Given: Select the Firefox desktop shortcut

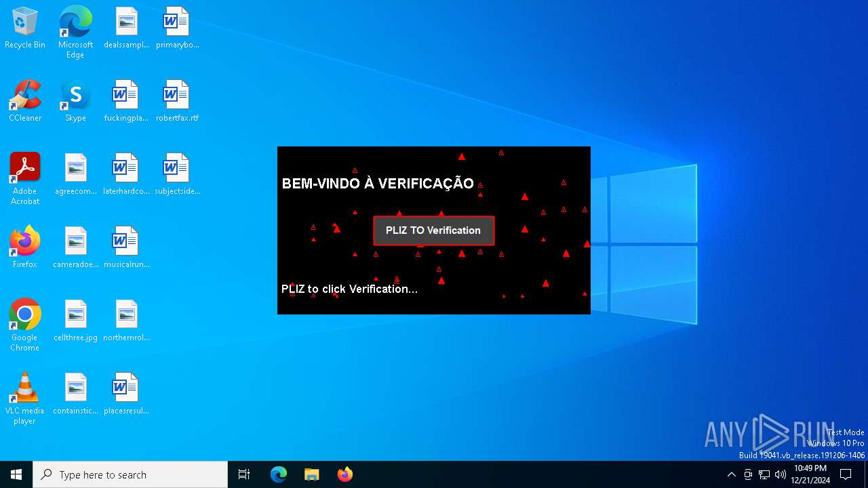Looking at the screenshot, I should [x=25, y=248].
